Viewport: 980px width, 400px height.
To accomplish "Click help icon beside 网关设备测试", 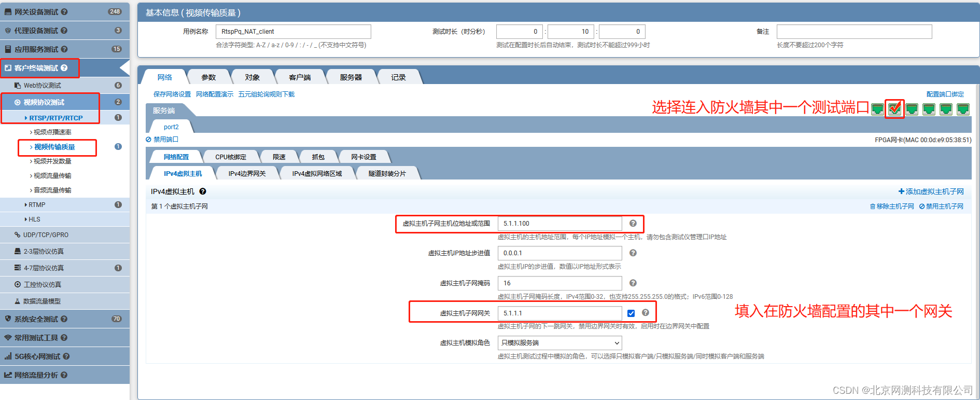I will pyautogui.click(x=64, y=11).
